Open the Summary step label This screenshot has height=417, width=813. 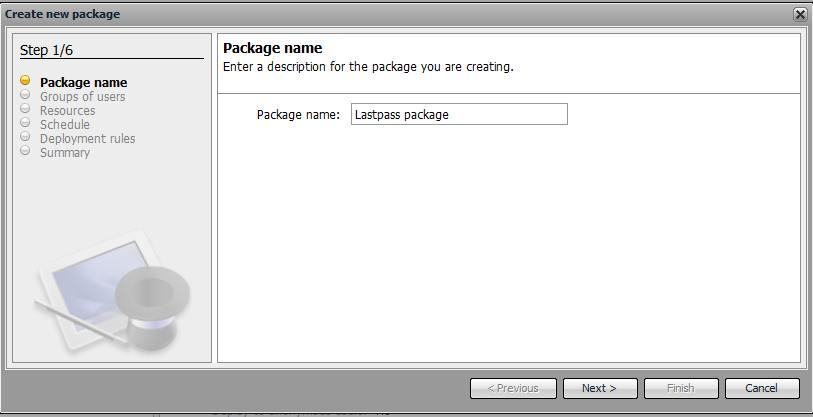[x=65, y=152]
